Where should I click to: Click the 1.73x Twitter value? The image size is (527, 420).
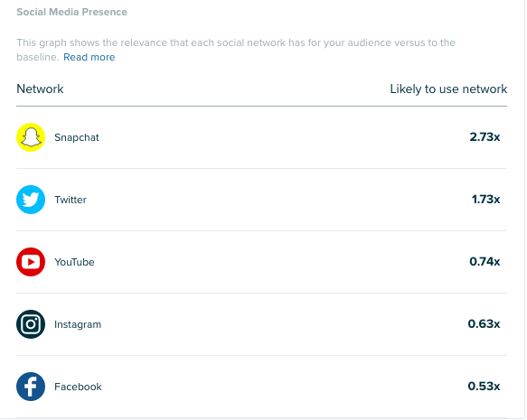tap(485, 200)
